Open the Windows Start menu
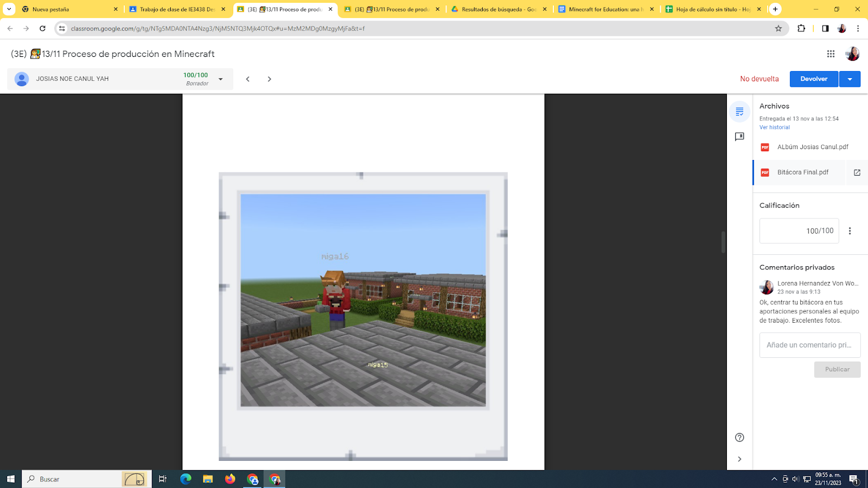Image resolution: width=868 pixels, height=488 pixels. (x=10, y=479)
